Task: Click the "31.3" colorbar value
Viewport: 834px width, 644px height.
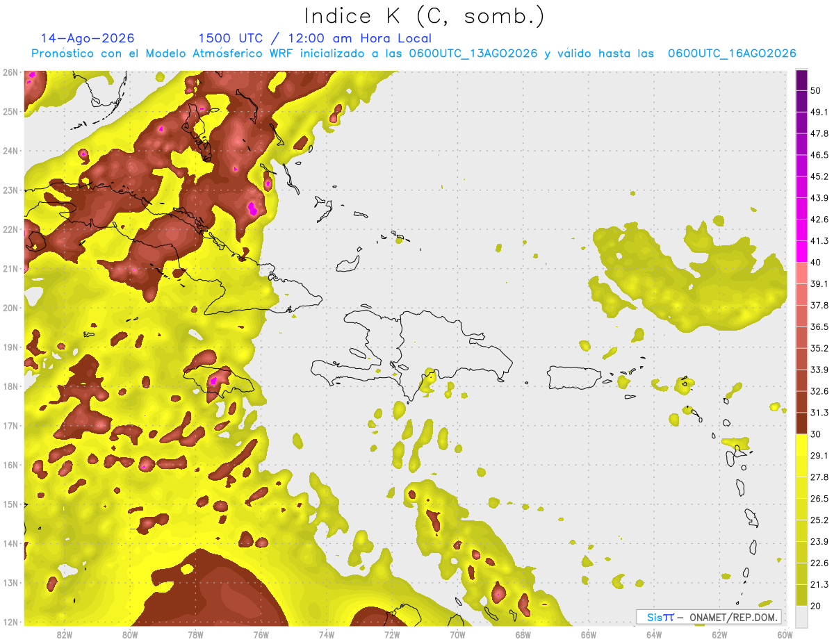Action: [819, 413]
